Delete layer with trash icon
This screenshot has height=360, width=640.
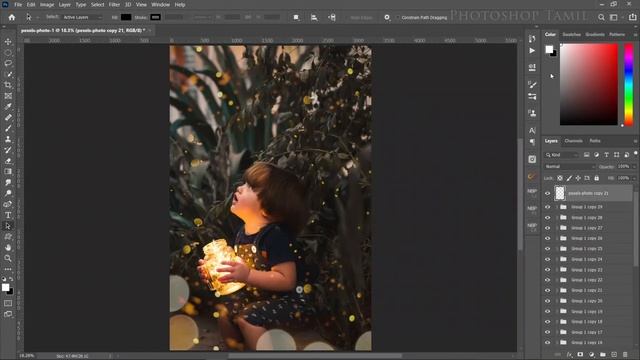coord(625,355)
